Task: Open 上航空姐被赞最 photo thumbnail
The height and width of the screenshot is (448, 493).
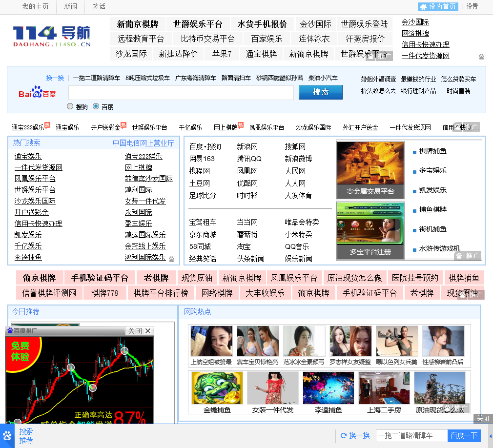Action: coord(211,341)
